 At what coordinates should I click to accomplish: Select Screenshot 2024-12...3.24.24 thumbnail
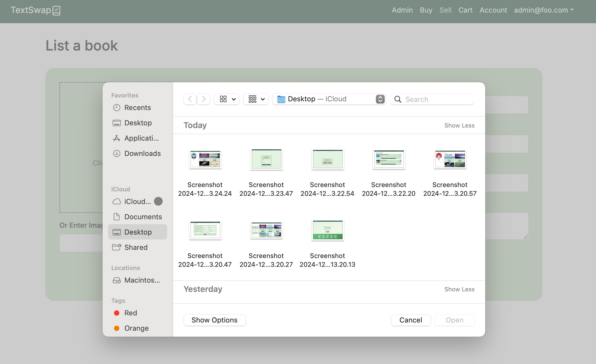coord(205,159)
